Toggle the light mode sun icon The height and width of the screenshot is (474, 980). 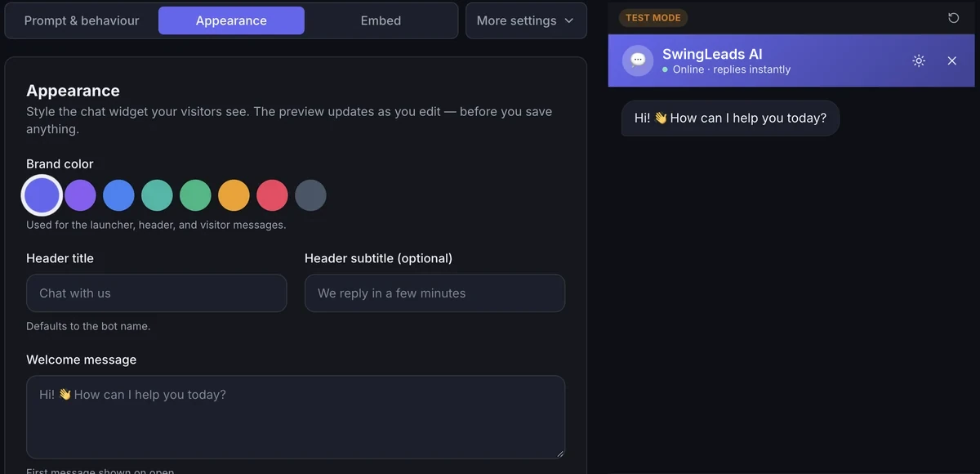pos(919,60)
